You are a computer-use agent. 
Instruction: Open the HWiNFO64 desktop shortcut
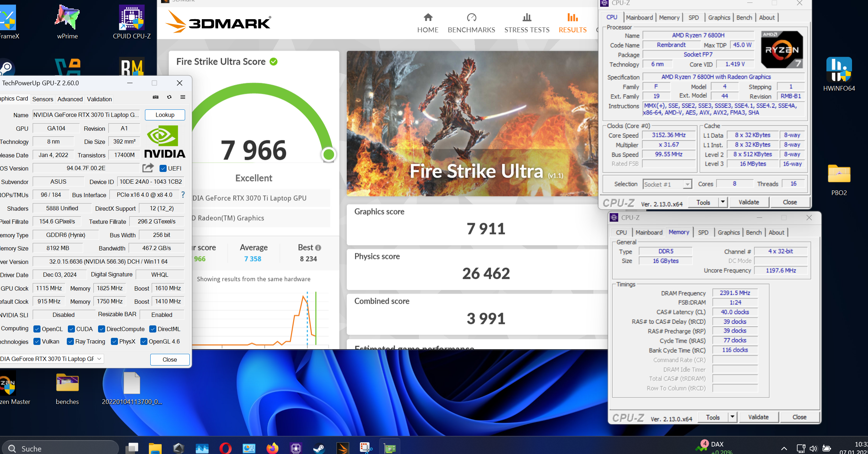839,74
